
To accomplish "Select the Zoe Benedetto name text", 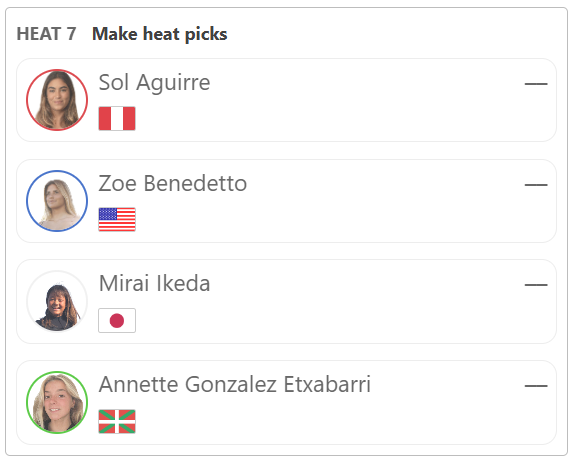I will tap(173, 183).
